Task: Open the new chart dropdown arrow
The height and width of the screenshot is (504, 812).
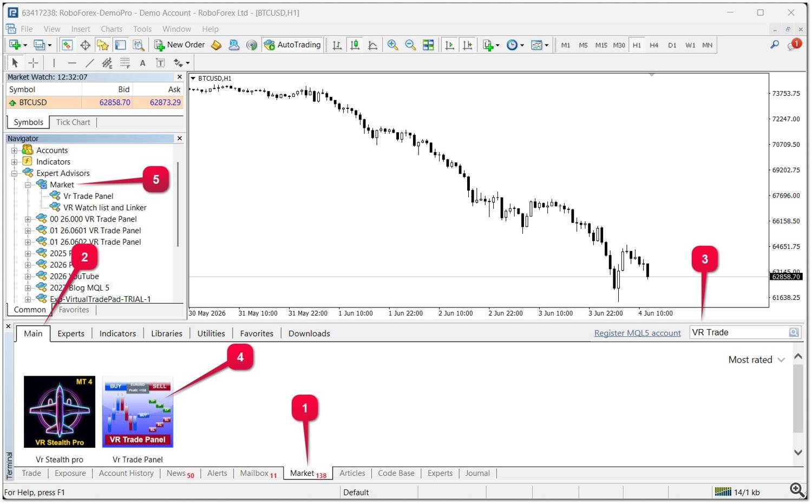Action: 25,45
